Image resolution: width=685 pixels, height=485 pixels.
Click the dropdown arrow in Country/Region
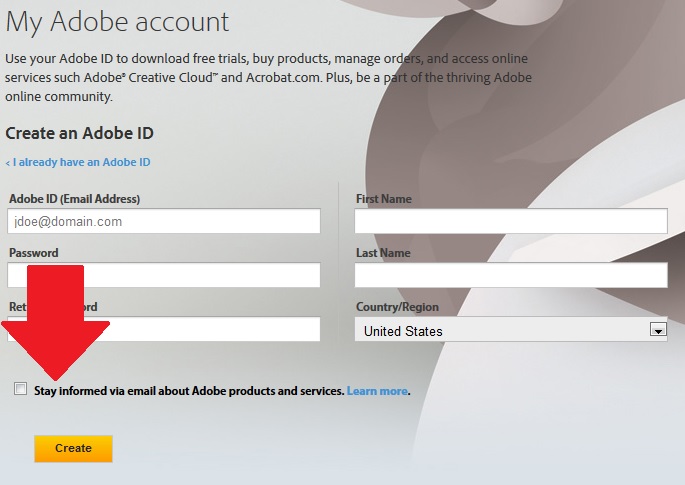658,329
